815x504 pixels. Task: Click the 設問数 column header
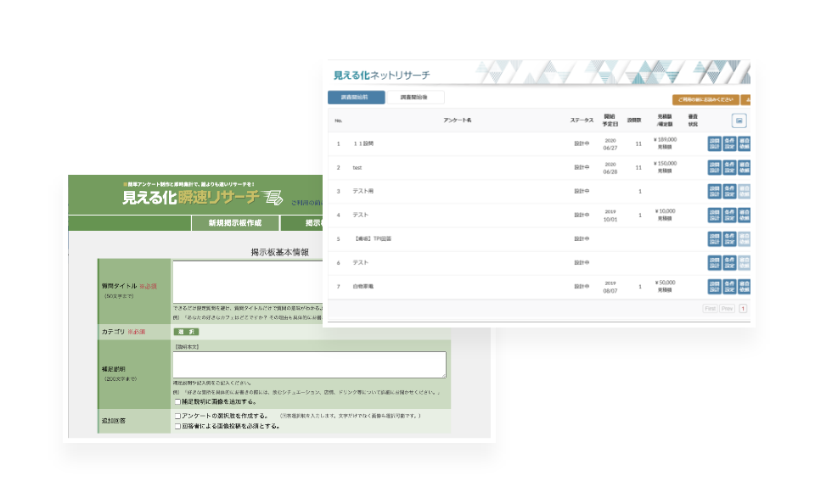[634, 120]
